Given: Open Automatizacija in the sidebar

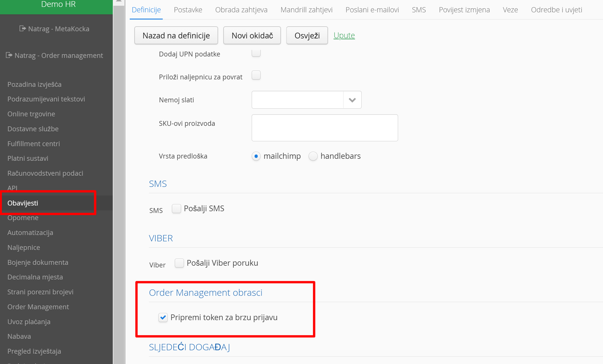Looking at the screenshot, I should [x=30, y=232].
